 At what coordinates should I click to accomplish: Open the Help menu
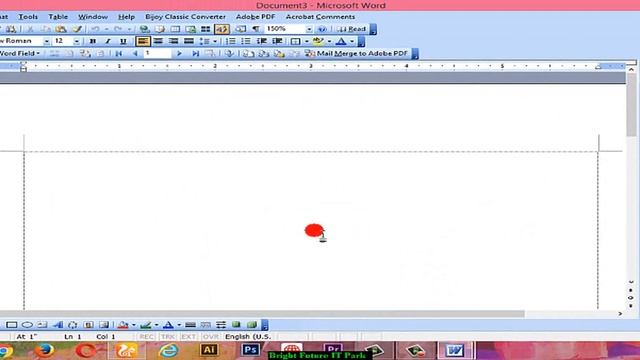click(126, 17)
